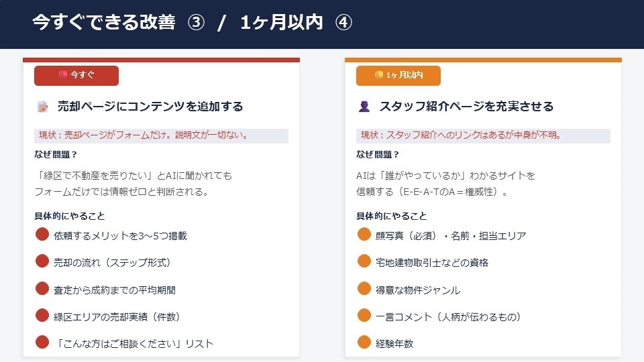Click orange bullet next to 顔写真（必須）

click(364, 235)
